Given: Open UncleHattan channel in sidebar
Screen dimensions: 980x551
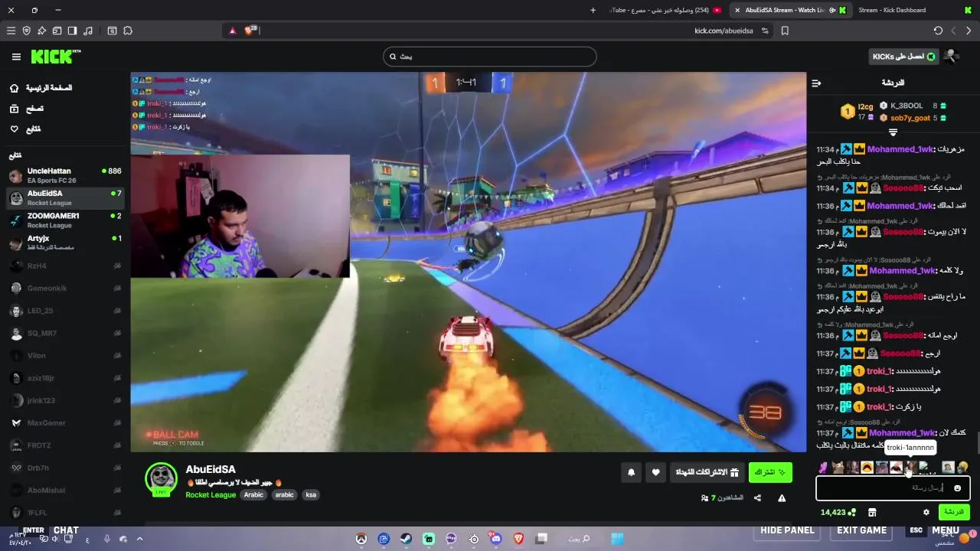Looking at the screenshot, I should click(x=65, y=175).
